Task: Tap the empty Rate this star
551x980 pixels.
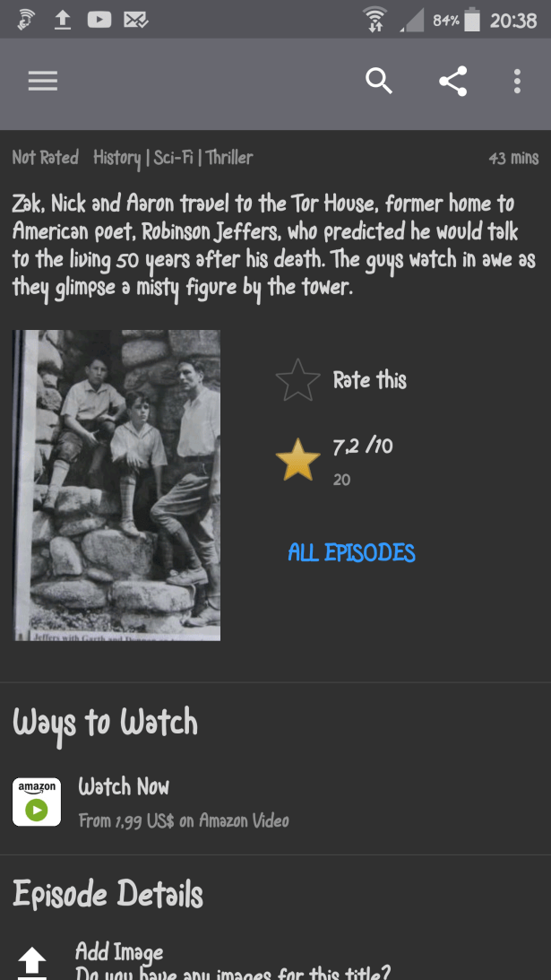Action: [x=298, y=380]
